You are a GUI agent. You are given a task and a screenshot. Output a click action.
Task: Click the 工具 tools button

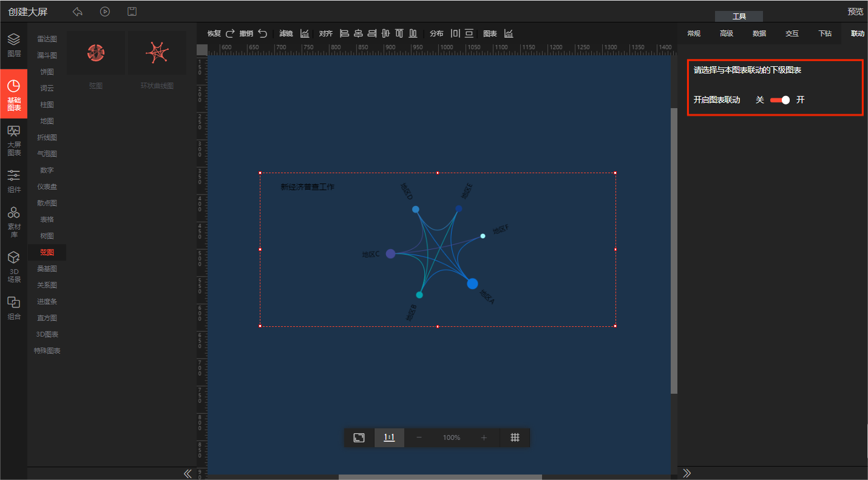739,16
